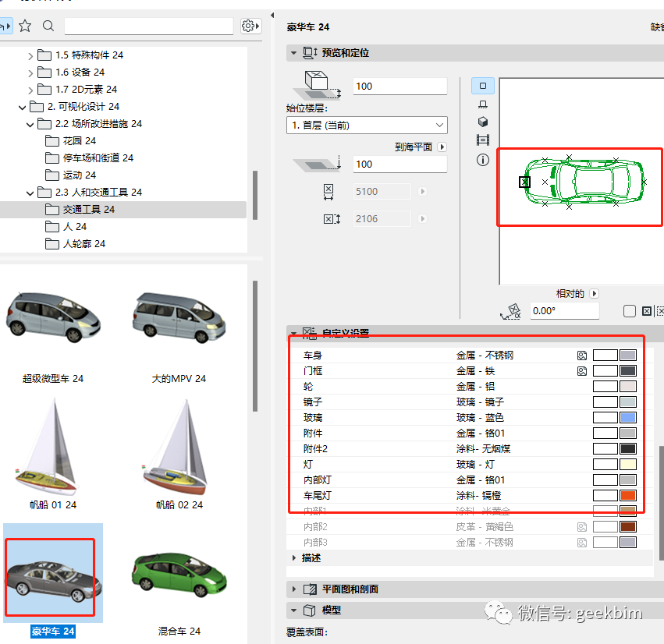Click the 车尾灯 orange surface swatch
664x644 pixels.
pyautogui.click(x=627, y=496)
